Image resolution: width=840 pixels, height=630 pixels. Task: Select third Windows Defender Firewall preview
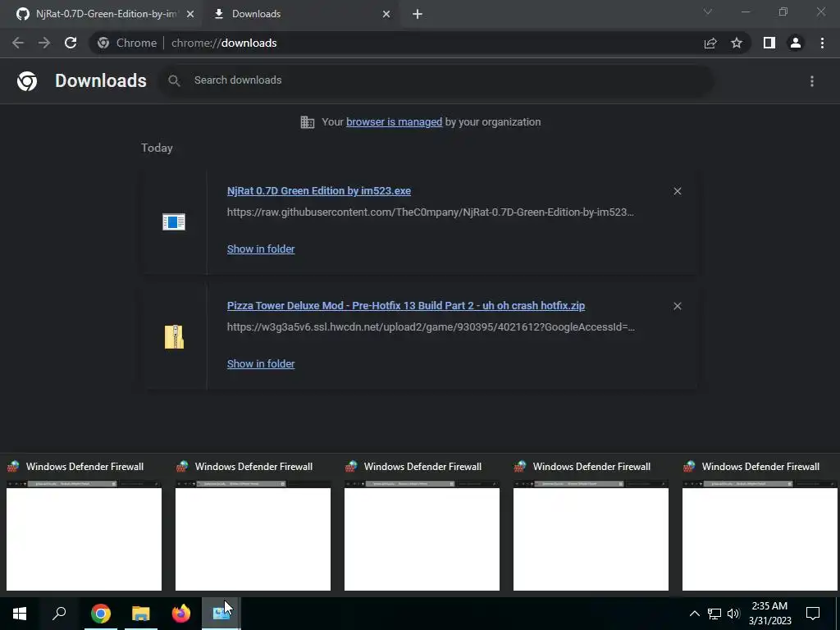pos(422,525)
